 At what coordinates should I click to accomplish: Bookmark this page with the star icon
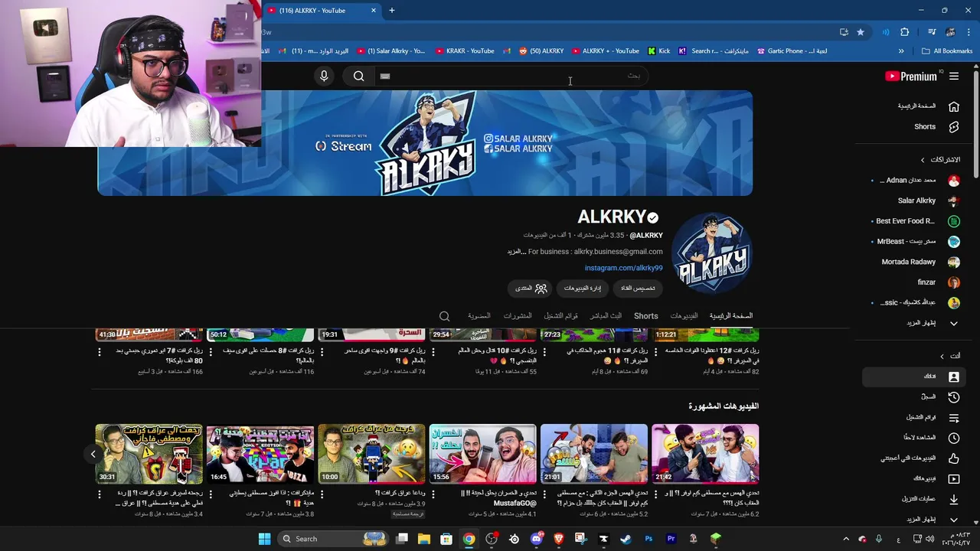[861, 32]
